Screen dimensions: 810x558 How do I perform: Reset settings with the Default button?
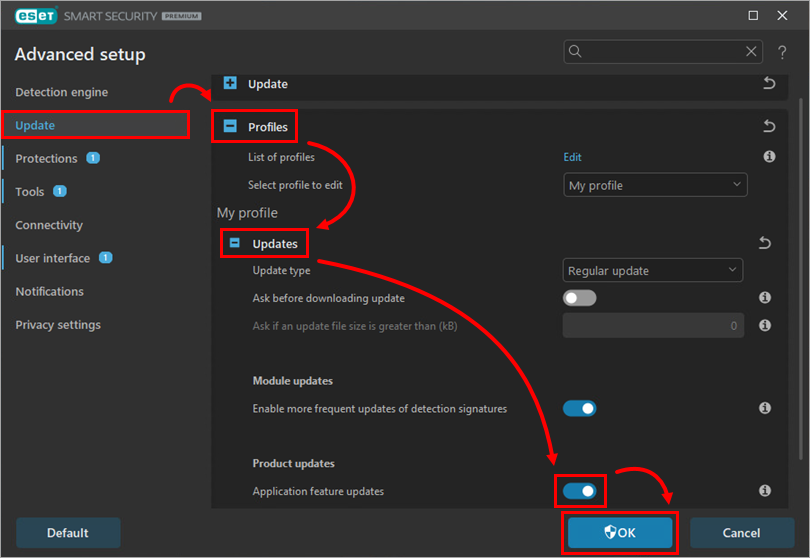tap(68, 533)
